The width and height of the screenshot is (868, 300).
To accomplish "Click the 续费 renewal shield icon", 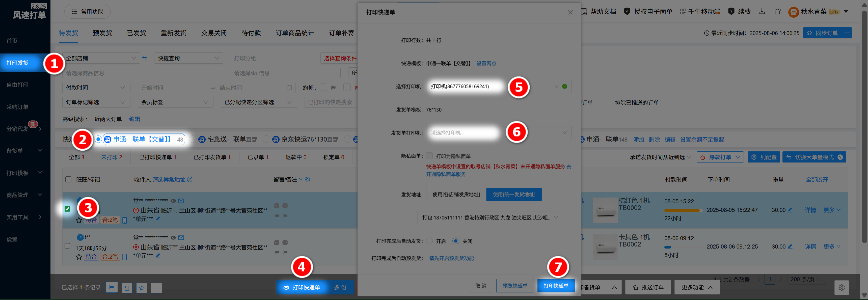I will [x=731, y=11].
